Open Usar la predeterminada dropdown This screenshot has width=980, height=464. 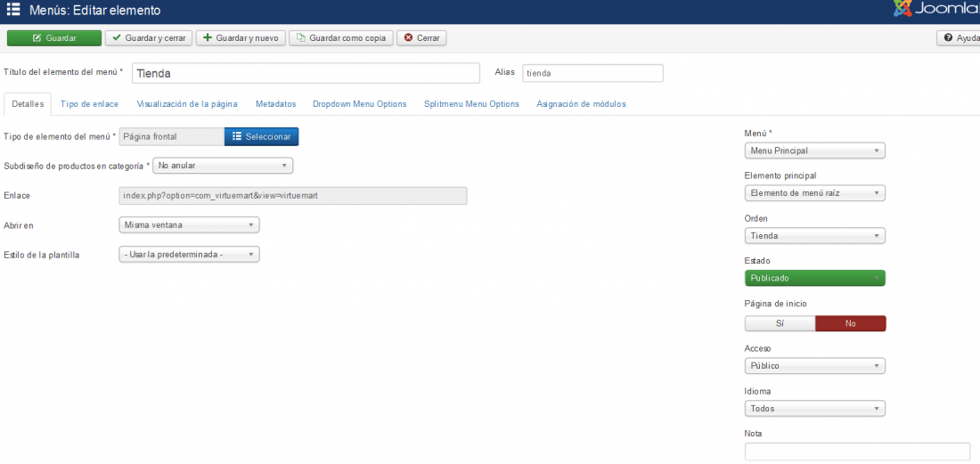point(190,254)
